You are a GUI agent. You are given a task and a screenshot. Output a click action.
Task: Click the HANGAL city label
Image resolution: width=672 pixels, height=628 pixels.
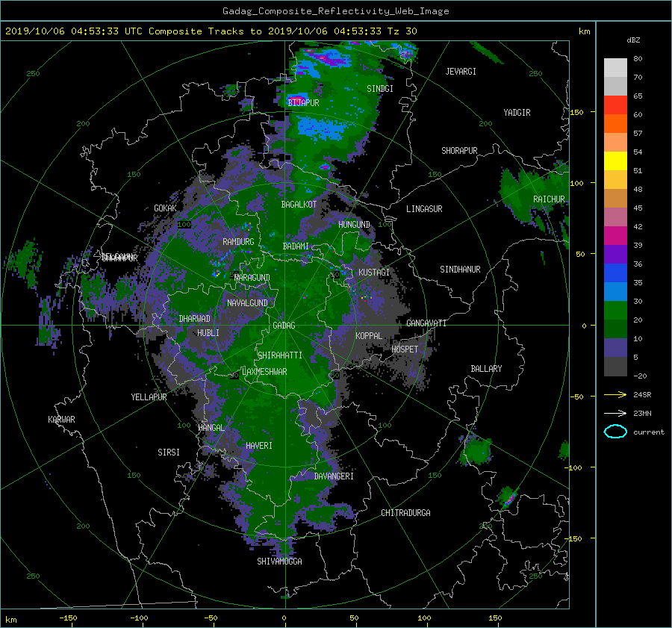click(211, 428)
